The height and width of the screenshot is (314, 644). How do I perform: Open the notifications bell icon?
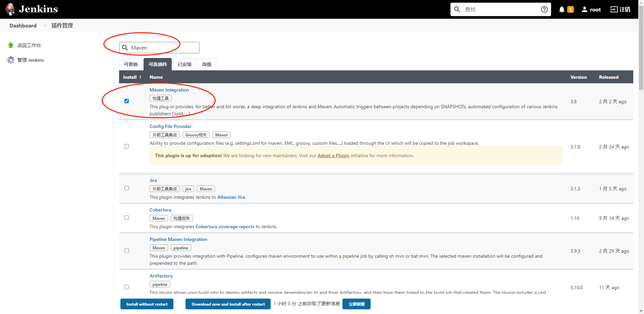tap(561, 9)
